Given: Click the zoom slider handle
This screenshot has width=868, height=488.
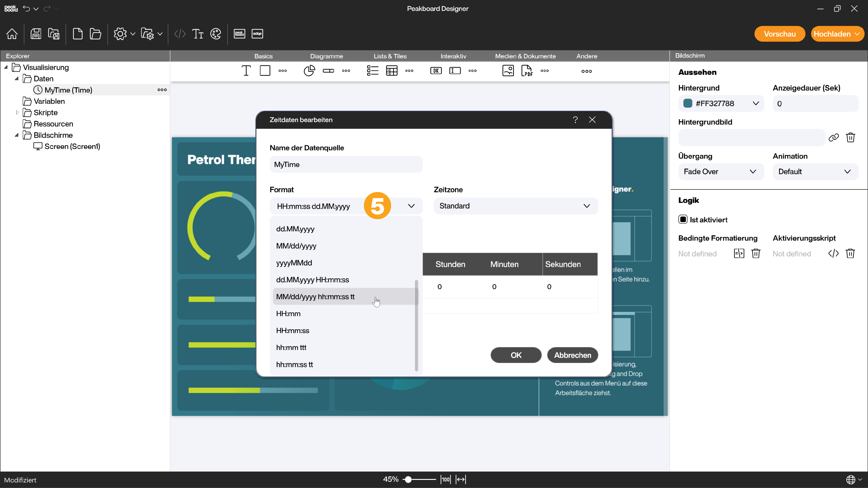Looking at the screenshot, I should 408,480.
